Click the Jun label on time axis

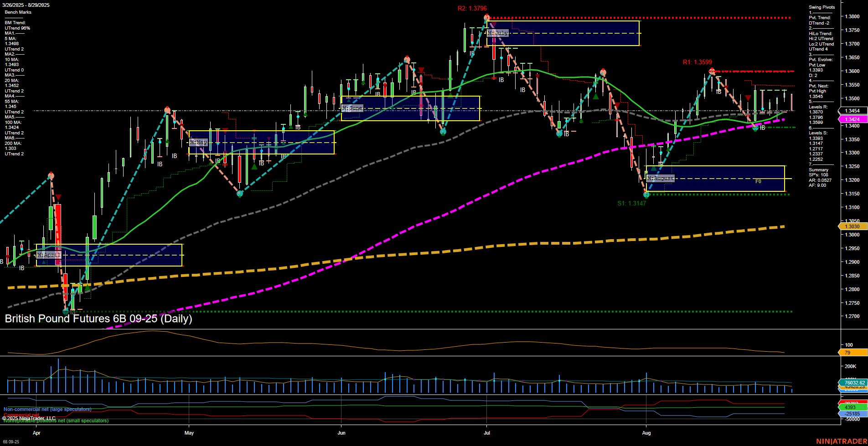click(x=341, y=433)
